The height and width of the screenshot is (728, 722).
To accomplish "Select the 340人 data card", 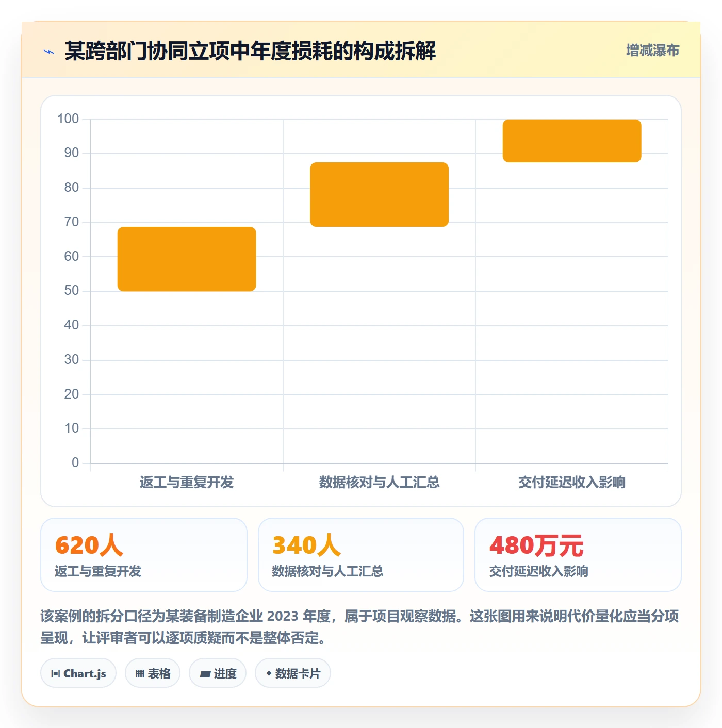I will click(361, 555).
